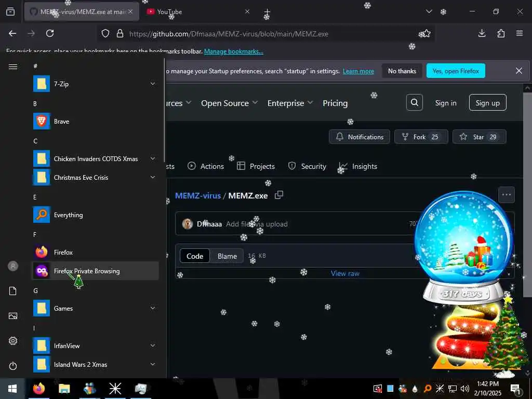Open Firefox application hamburger menu
The image size is (532, 399).
(x=519, y=33)
